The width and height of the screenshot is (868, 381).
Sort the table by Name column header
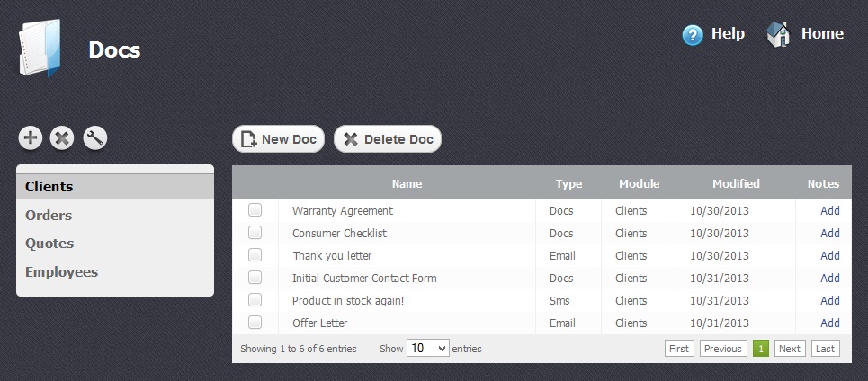(407, 183)
